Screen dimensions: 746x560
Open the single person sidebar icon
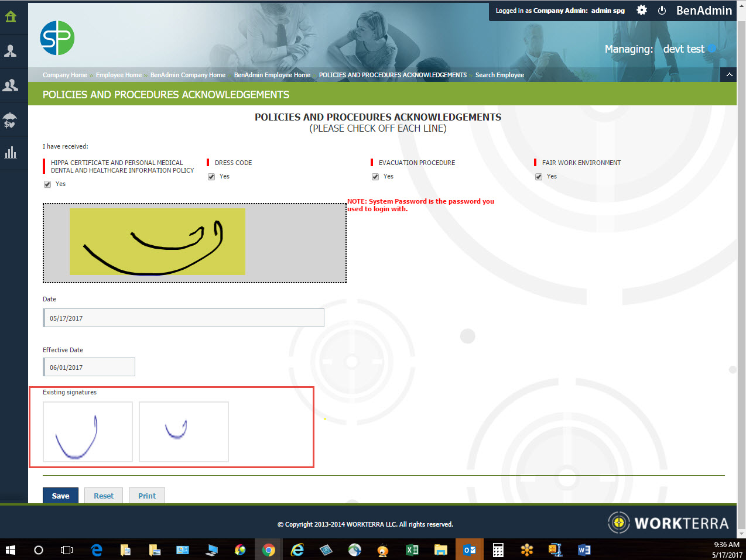pyautogui.click(x=11, y=51)
